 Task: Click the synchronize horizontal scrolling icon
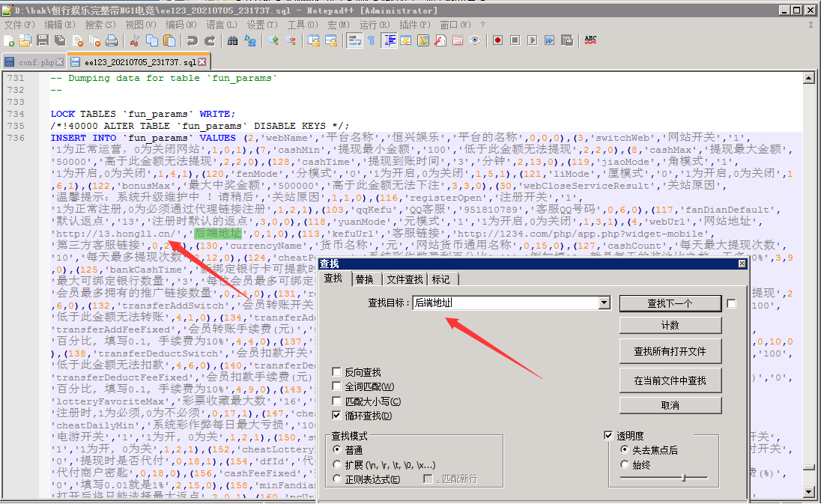pos(331,41)
